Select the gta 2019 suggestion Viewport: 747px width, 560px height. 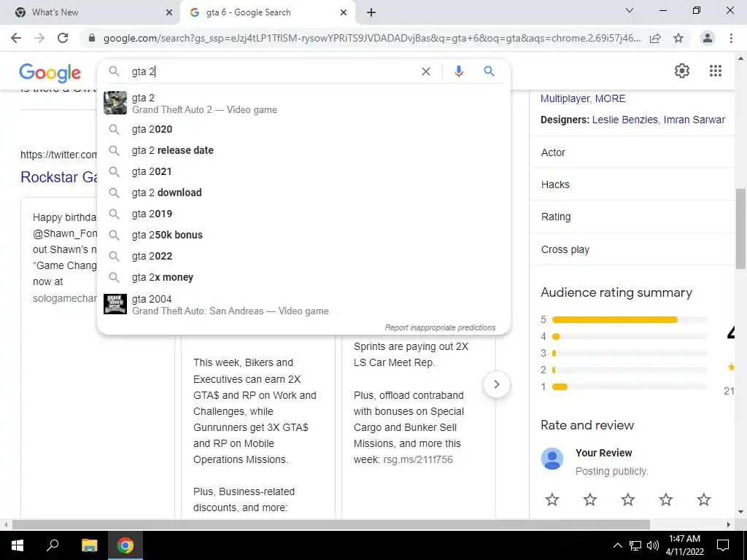tap(304, 214)
